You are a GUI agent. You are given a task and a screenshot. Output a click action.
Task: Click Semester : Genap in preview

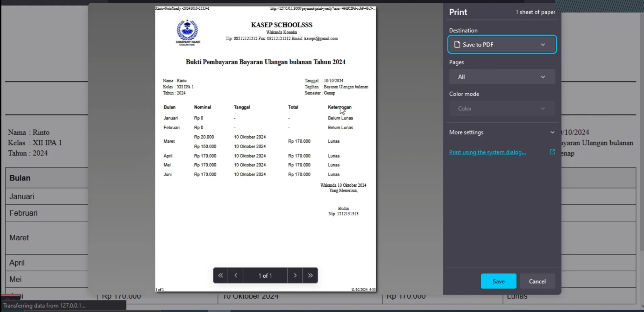pyautogui.click(x=320, y=93)
